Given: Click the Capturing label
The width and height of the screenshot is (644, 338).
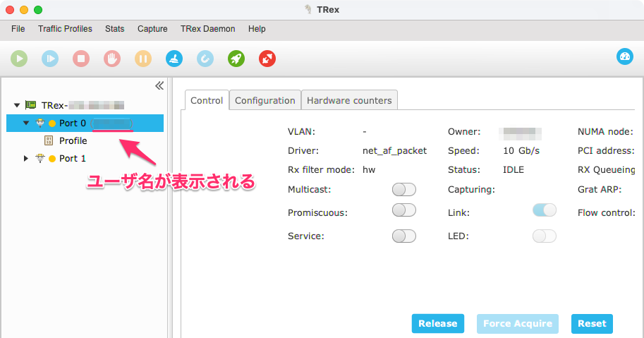Looking at the screenshot, I should click(x=471, y=189).
